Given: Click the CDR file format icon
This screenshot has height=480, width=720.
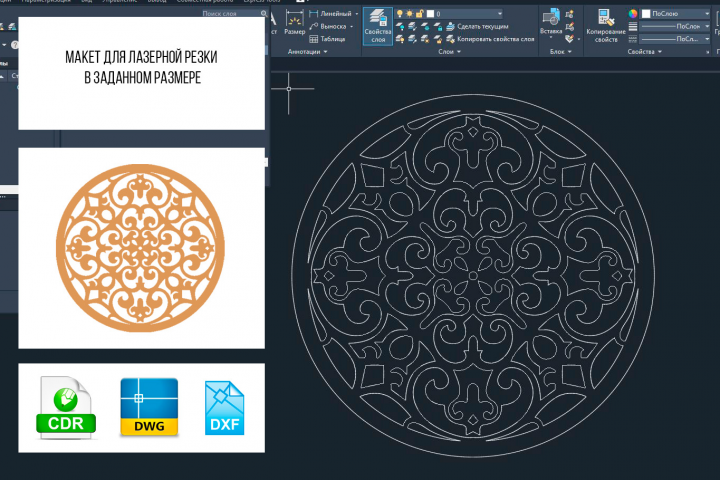Looking at the screenshot, I should click(x=66, y=407).
